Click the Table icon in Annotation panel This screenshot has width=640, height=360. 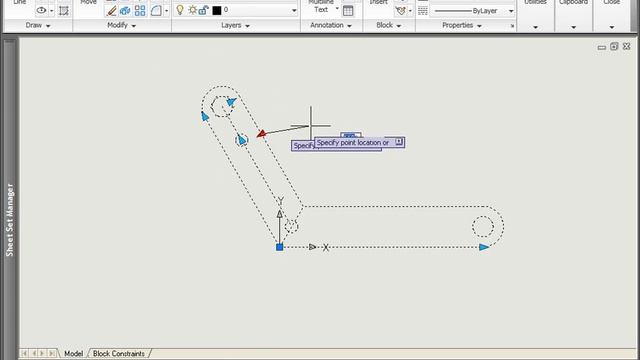tap(348, 11)
